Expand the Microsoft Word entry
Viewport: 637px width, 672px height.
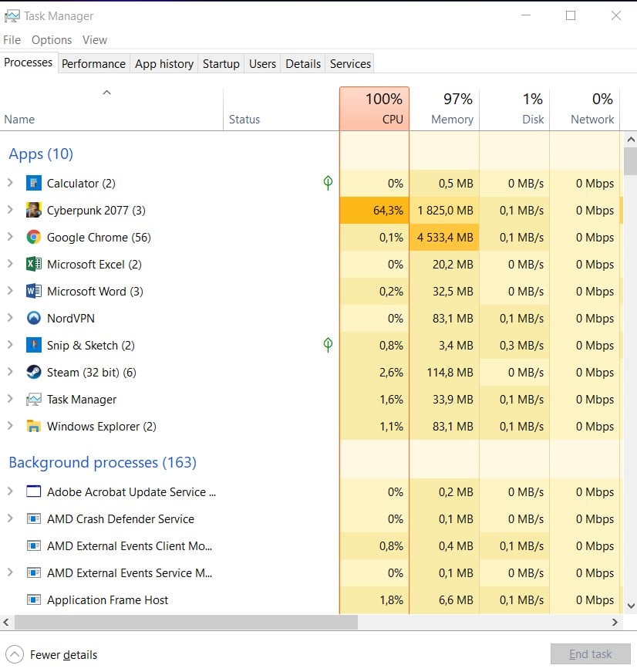click(x=10, y=291)
